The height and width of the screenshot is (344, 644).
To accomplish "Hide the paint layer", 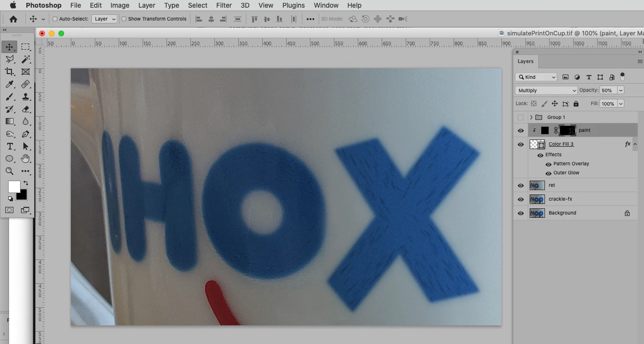I will coord(521,130).
